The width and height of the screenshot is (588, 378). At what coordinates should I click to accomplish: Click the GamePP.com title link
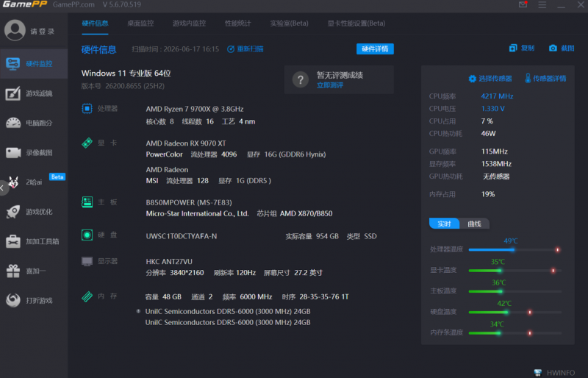tap(74, 4)
